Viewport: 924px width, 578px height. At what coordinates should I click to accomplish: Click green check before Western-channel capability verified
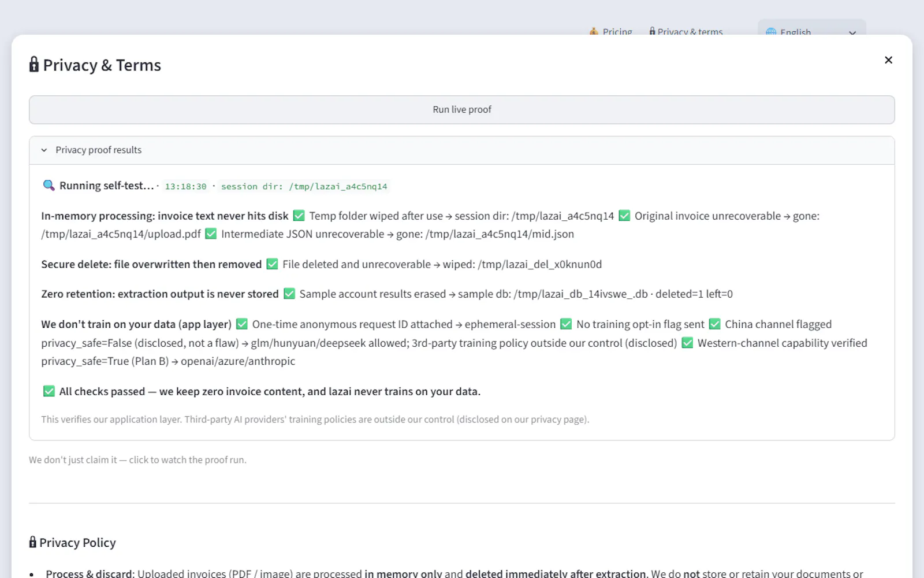coord(687,343)
